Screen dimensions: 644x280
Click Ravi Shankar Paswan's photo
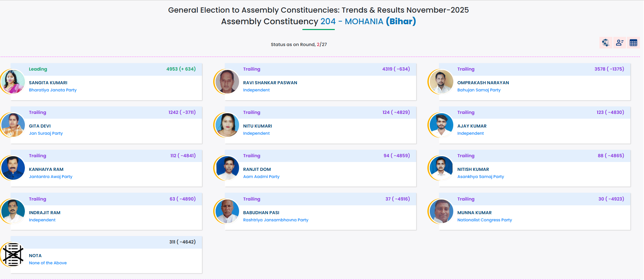tap(227, 82)
